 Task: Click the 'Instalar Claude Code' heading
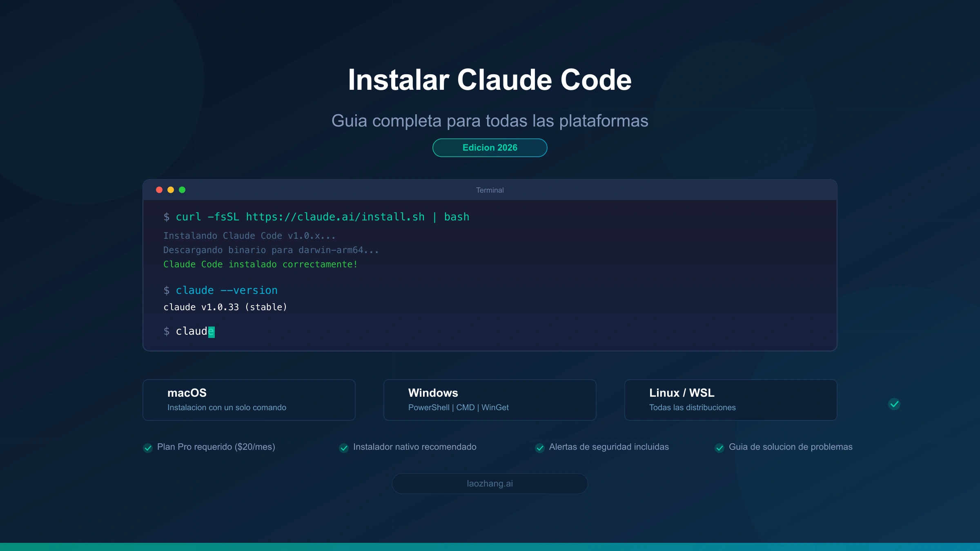490,80
